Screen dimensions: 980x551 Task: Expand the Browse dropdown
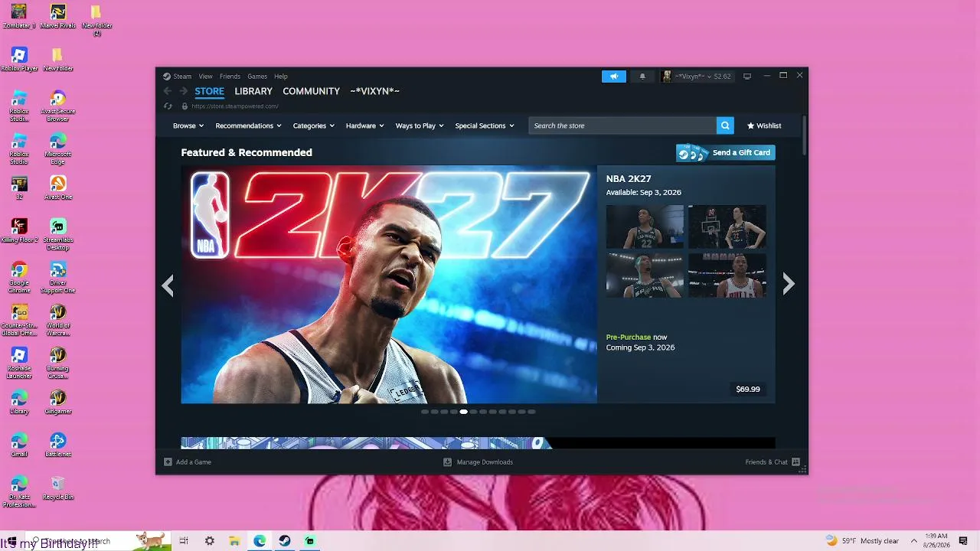point(188,126)
